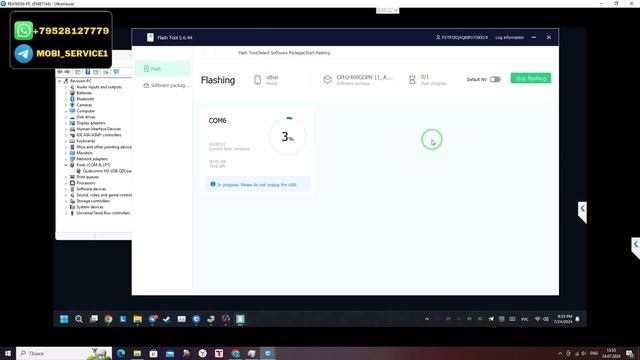The width and height of the screenshot is (640, 360).
Task: Open Chrome on the remote taskbar
Action: pos(108,319)
